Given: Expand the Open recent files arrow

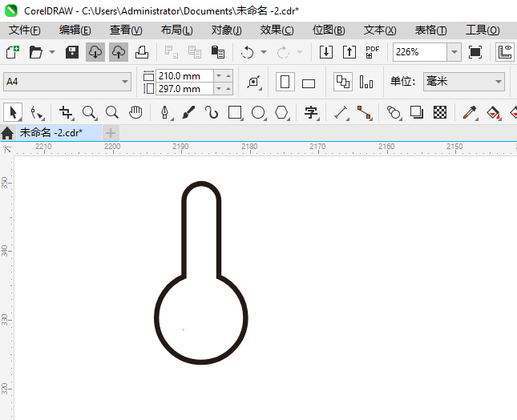Looking at the screenshot, I should point(52,52).
